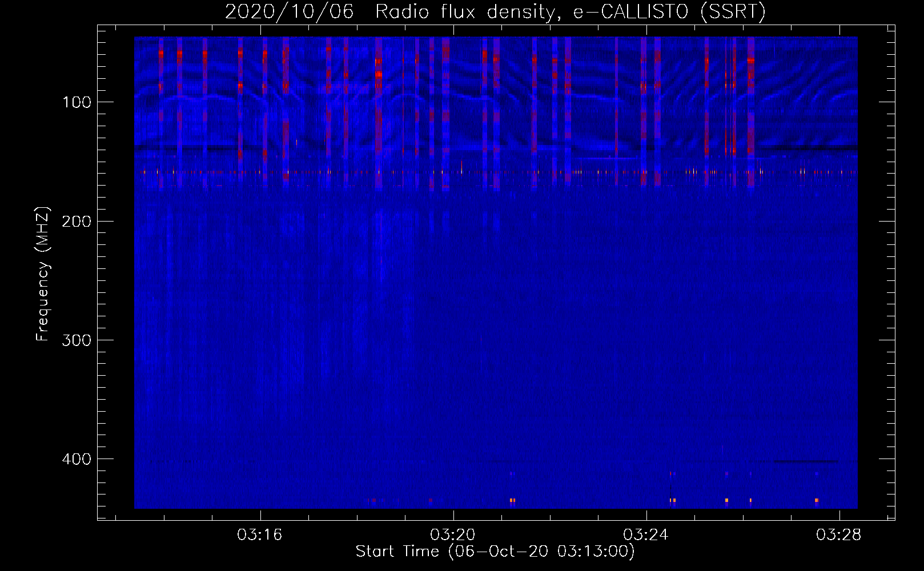Image resolution: width=924 pixels, height=571 pixels.
Task: Click the "Start Time (06-Oct-20 03:13:00)" axis label
Action: [x=495, y=552]
